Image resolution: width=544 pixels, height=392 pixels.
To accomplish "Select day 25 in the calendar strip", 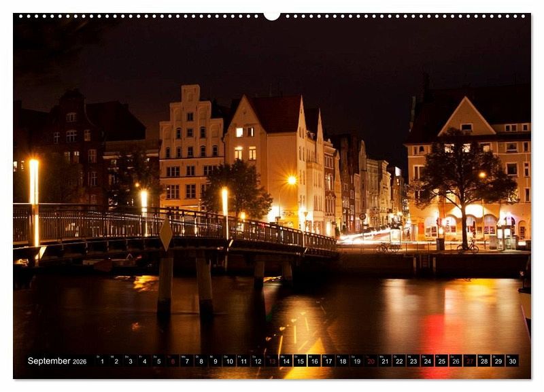I will point(441,361).
